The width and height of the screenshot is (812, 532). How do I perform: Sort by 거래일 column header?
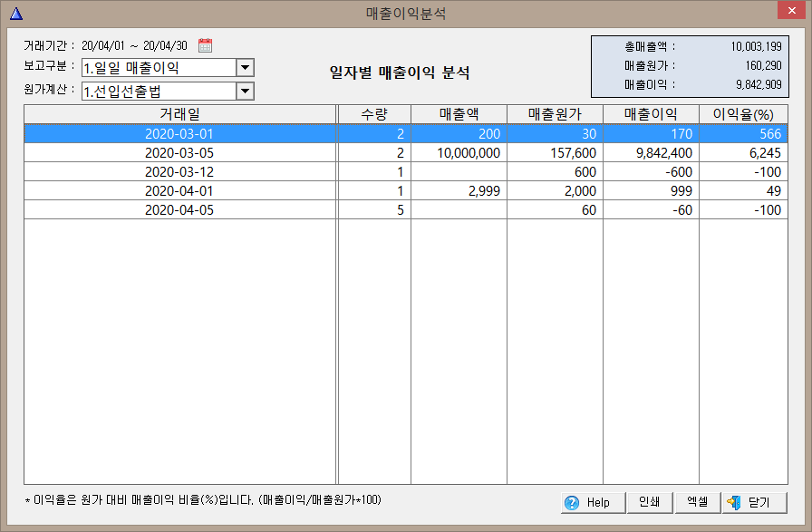coord(179,114)
